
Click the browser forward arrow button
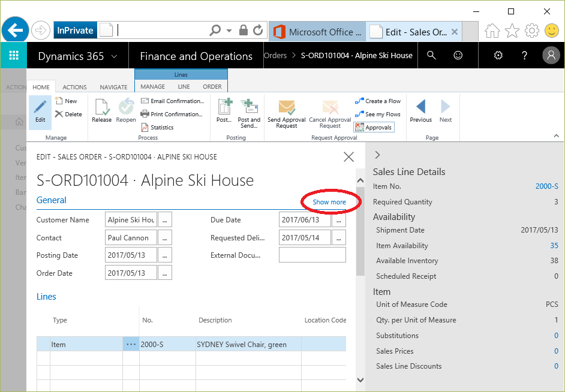(40, 31)
